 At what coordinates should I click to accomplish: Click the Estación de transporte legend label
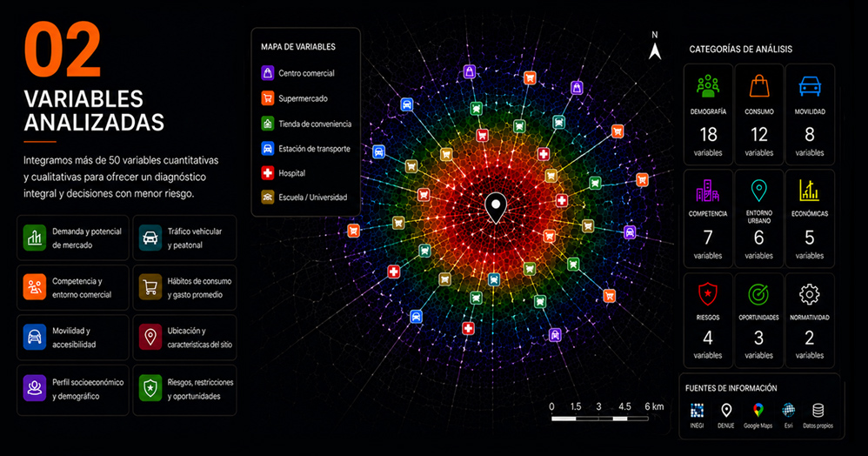coord(315,149)
